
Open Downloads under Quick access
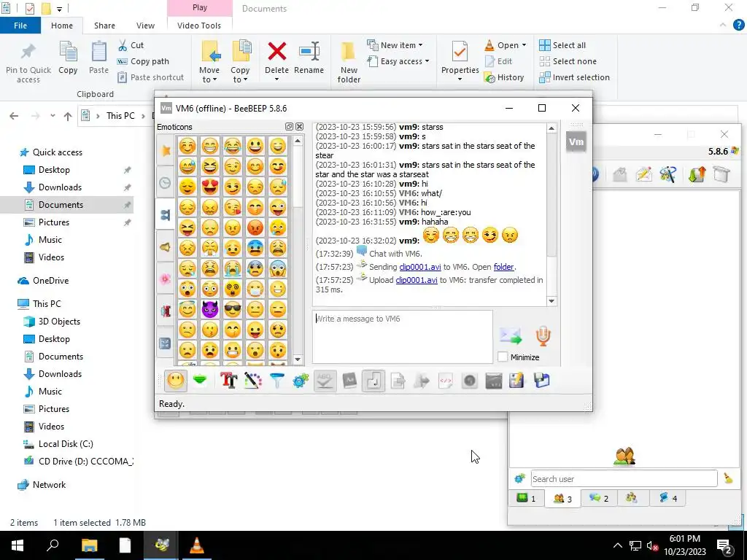(x=60, y=187)
